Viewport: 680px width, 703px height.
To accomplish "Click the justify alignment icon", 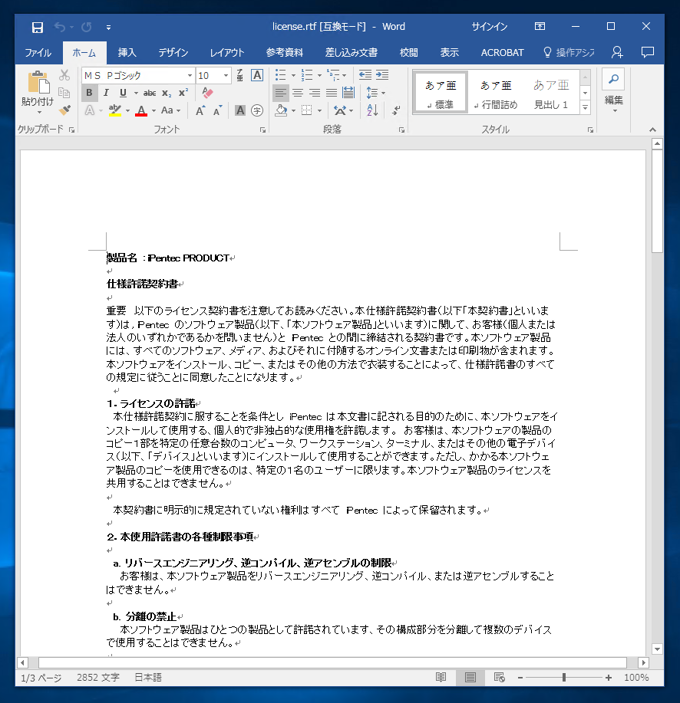I will point(331,93).
